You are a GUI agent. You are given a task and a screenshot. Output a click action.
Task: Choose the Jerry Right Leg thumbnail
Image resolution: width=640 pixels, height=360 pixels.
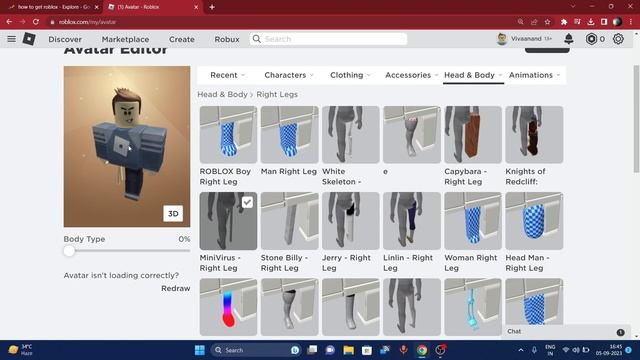pyautogui.click(x=351, y=221)
